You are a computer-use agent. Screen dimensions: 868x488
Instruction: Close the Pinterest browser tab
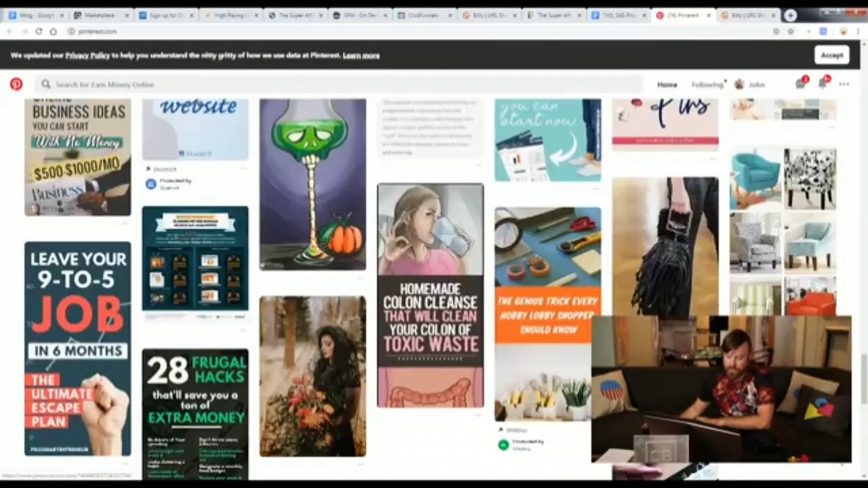[709, 15]
